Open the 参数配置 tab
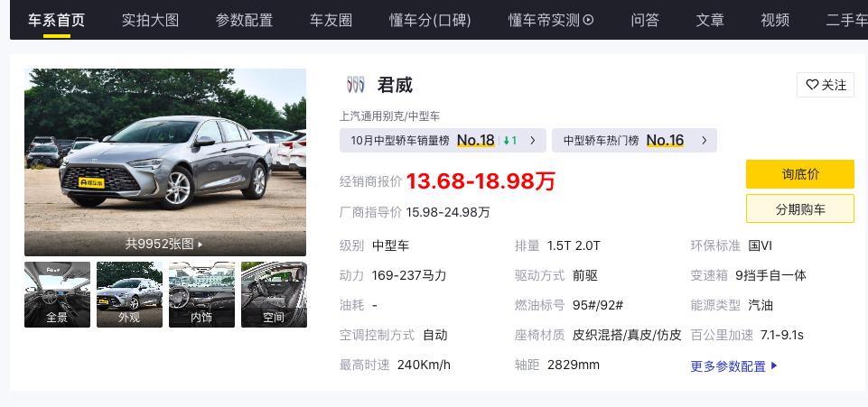 244,21
